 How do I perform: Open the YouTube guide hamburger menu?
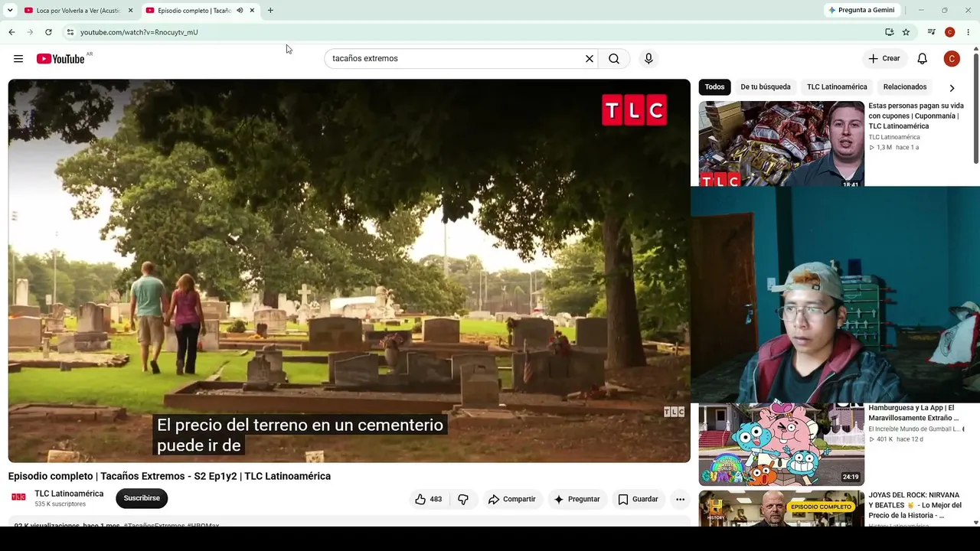[x=18, y=59]
